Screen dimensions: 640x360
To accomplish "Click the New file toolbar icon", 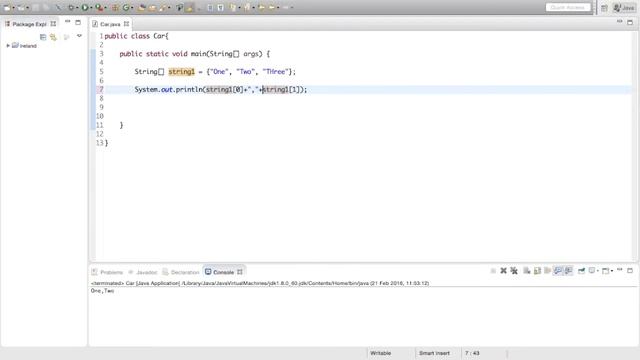I will (x=7, y=7).
